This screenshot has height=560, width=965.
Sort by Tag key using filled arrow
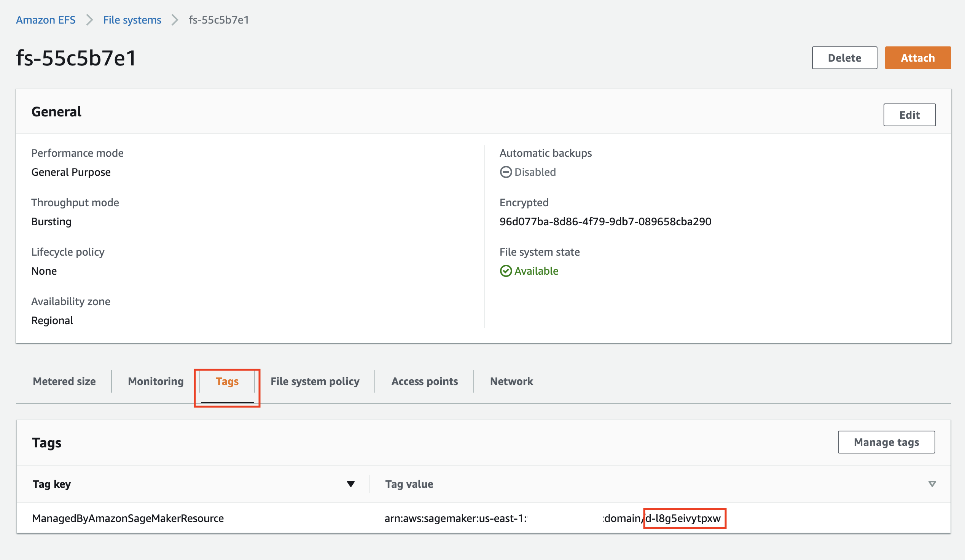tap(350, 484)
